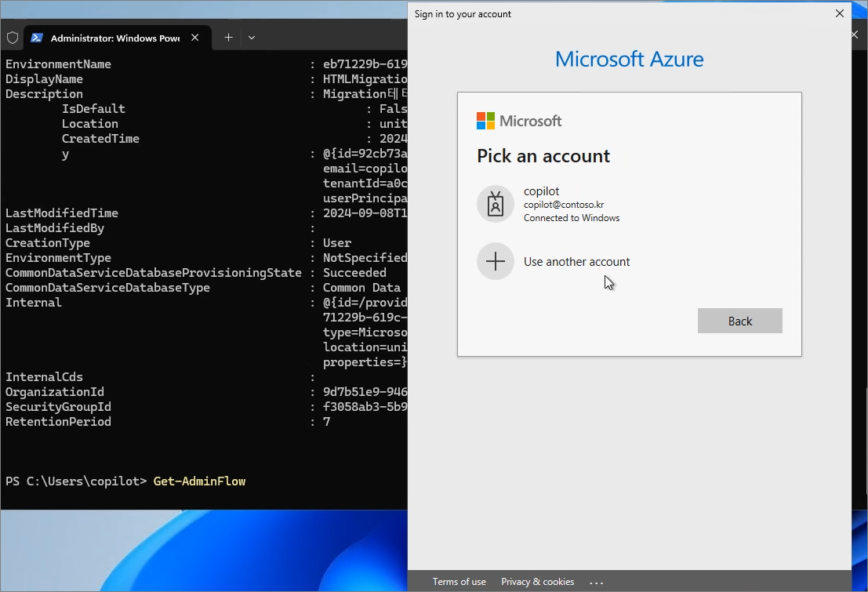Click the CommonDataServiceDatabaseType label

(x=108, y=288)
